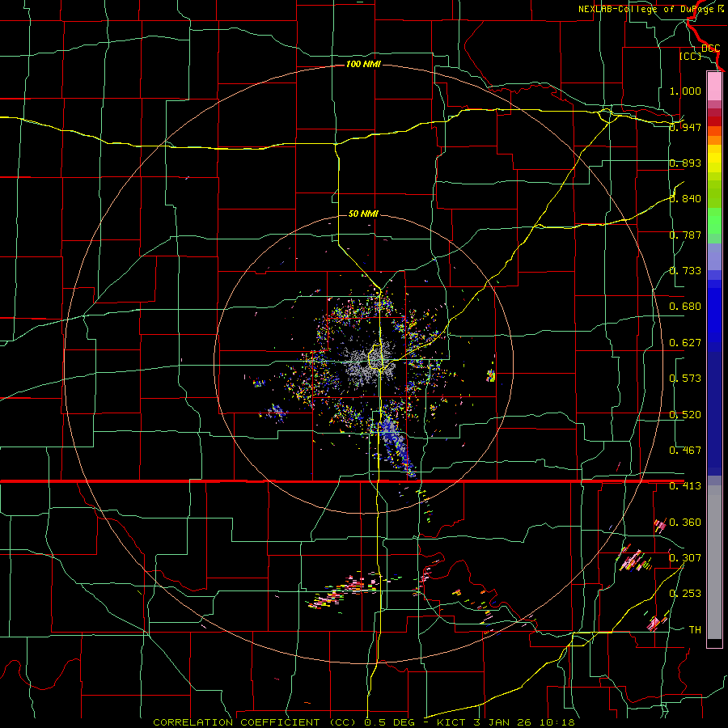The height and width of the screenshot is (728, 728).
Task: Click the 0.893 legend value
Action: 685,163
